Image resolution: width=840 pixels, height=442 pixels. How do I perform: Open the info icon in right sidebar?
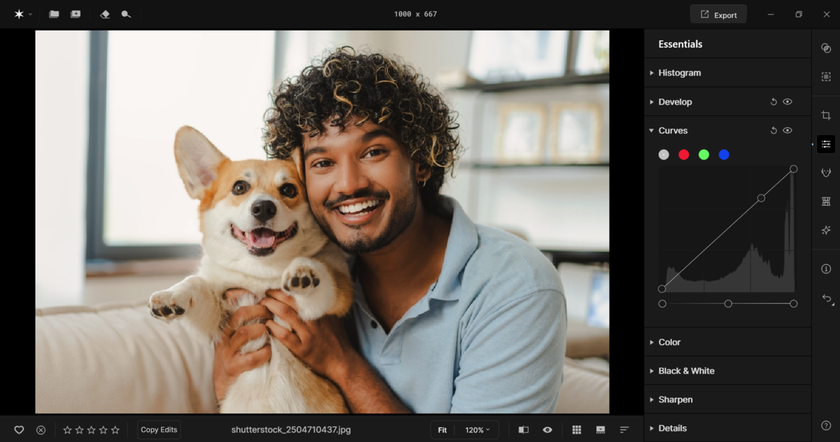coord(826,269)
